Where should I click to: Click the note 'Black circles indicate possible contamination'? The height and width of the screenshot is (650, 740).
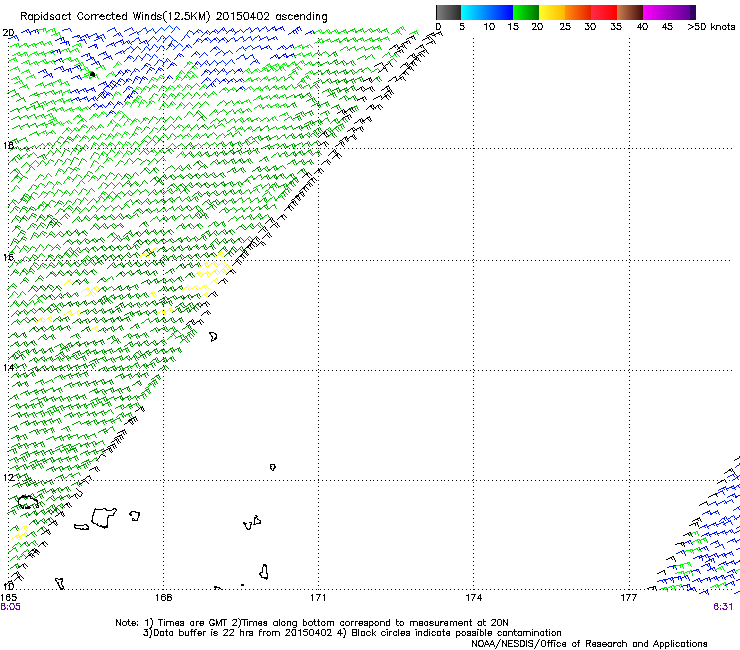(456, 633)
